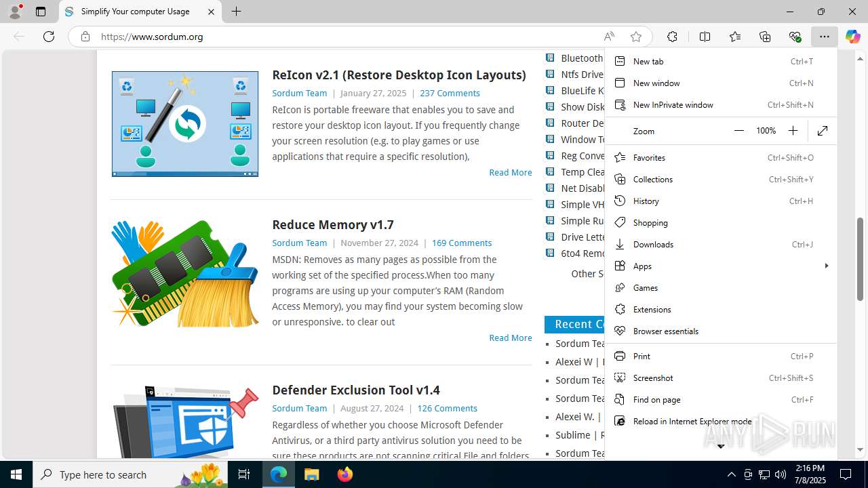Click the Reduce Memory thumbnail image

coord(185,274)
